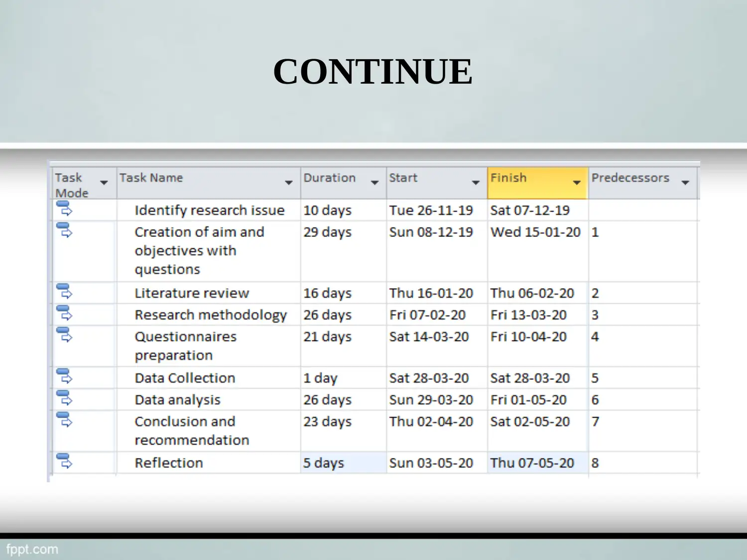Select 'Creation of aim and objectives with questions' cell
This screenshot has height=560, width=747.
pos(209,251)
